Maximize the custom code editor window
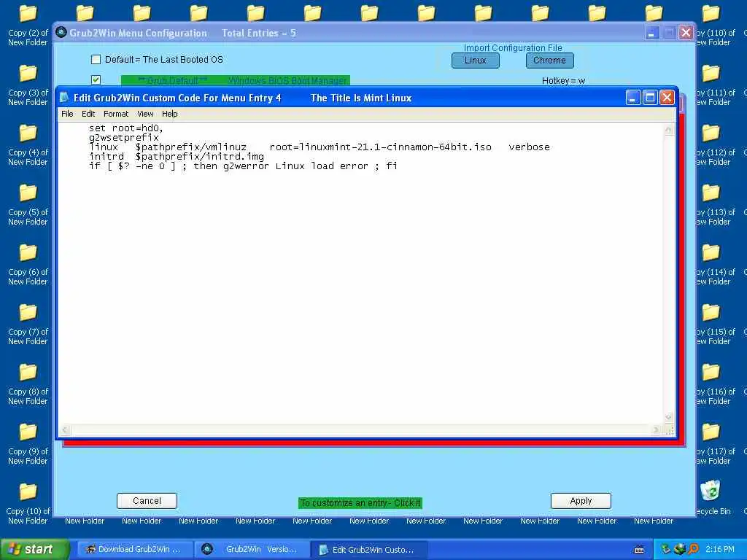 click(650, 98)
